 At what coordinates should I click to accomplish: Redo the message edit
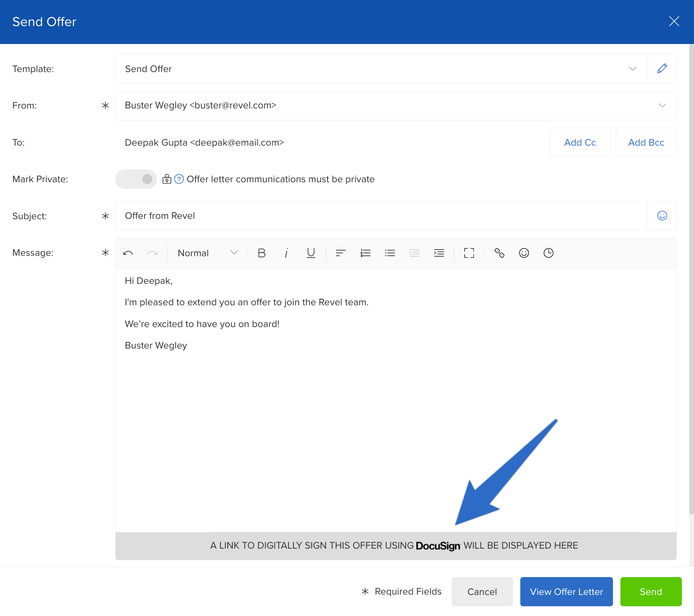coord(152,253)
